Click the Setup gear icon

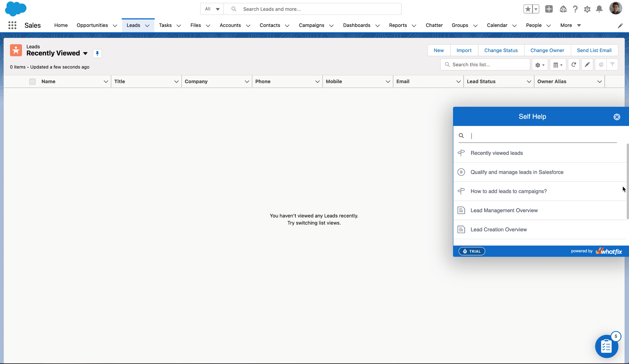pyautogui.click(x=587, y=9)
